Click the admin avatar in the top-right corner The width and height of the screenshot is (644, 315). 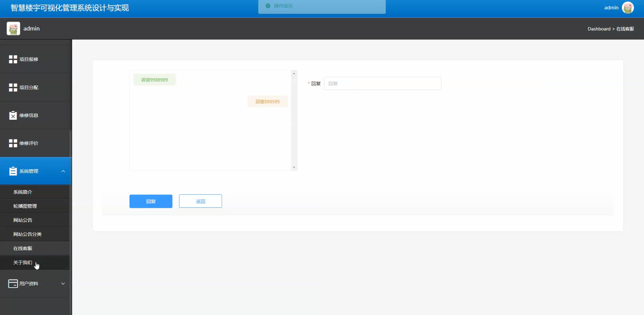pos(628,8)
